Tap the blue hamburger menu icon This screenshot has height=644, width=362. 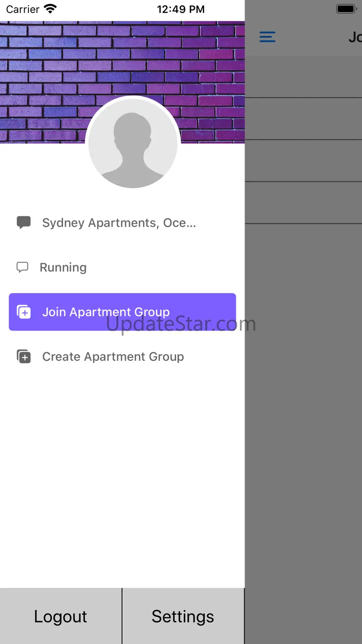267,37
